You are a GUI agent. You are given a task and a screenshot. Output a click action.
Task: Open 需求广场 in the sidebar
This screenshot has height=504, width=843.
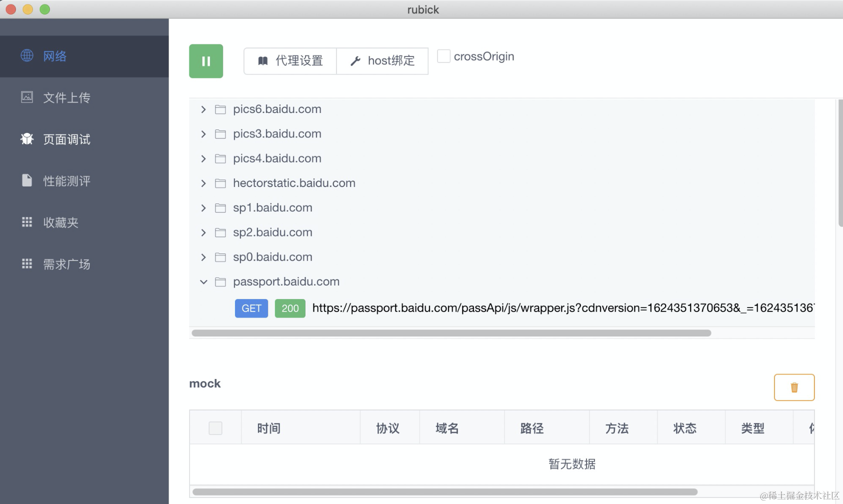(x=84, y=263)
